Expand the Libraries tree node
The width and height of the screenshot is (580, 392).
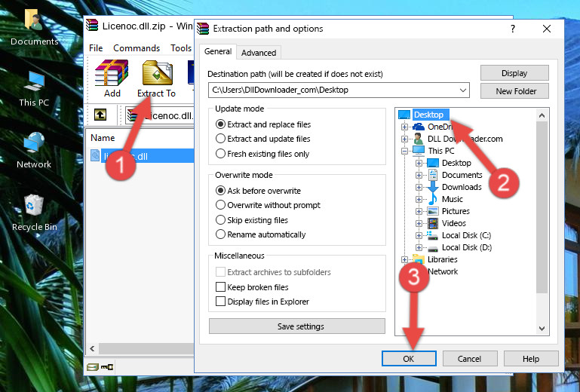[404, 259]
